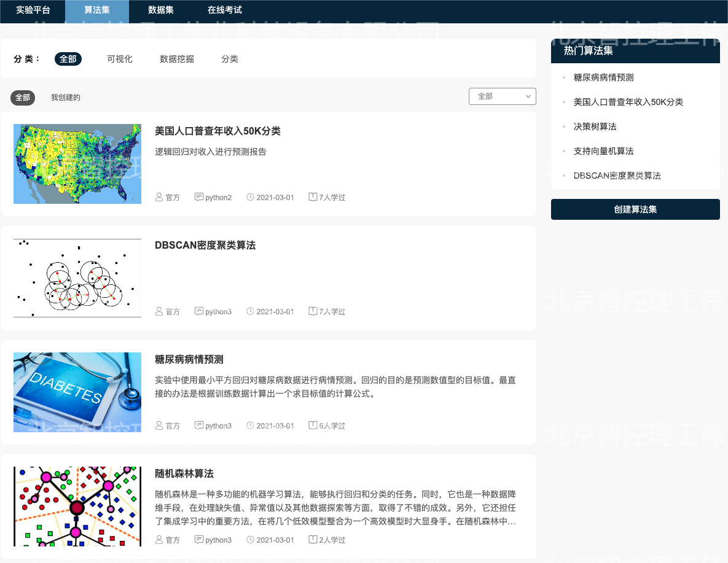728x563 pixels.
Task: Open the 决策树算法 link in popular list
Action: click(595, 126)
